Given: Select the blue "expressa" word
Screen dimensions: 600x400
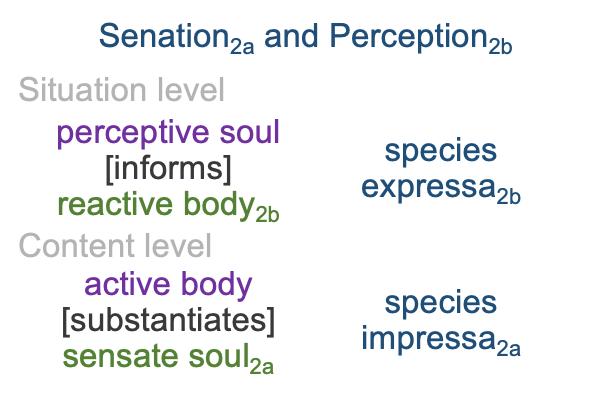Looking at the screenshot, I should pos(427,187).
